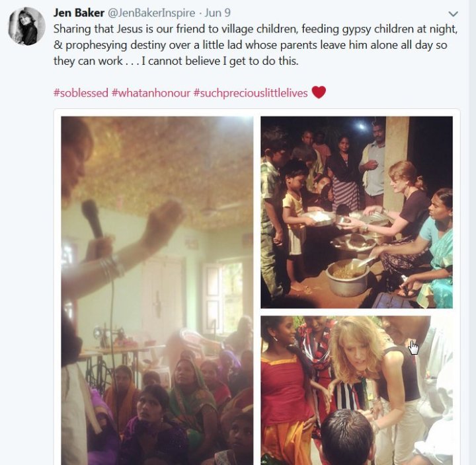Viewport: 476px width, 465px height.
Task: Click the pot of food in night photo
Action: click(x=348, y=277)
